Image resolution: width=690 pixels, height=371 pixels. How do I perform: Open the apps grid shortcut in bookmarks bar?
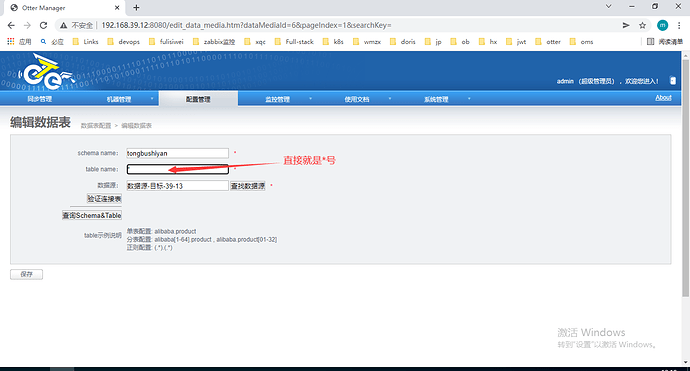pos(11,41)
